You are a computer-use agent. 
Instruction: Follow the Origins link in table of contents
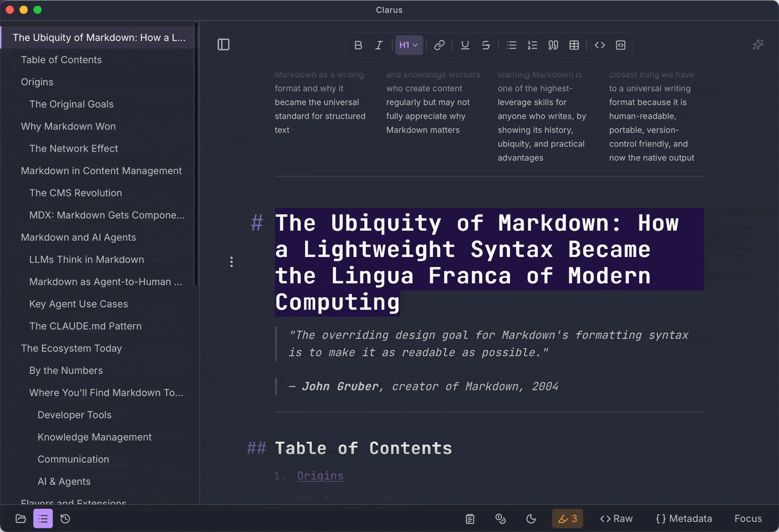click(320, 476)
